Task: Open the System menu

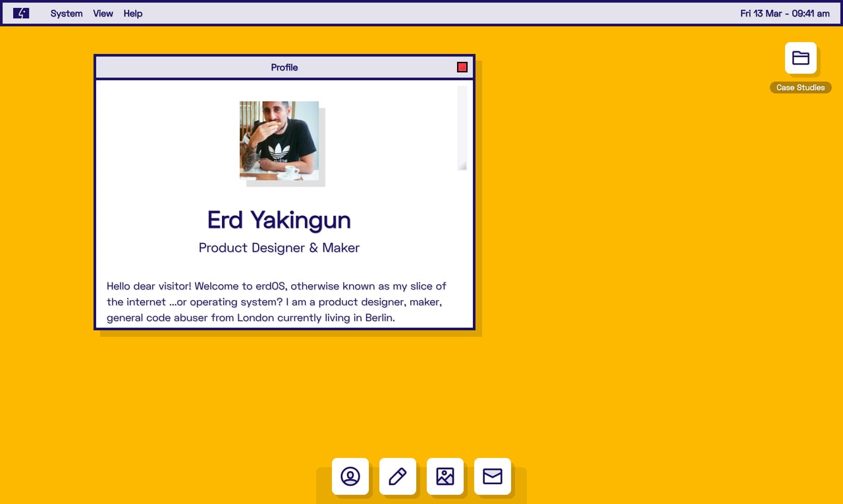Action: tap(66, 13)
